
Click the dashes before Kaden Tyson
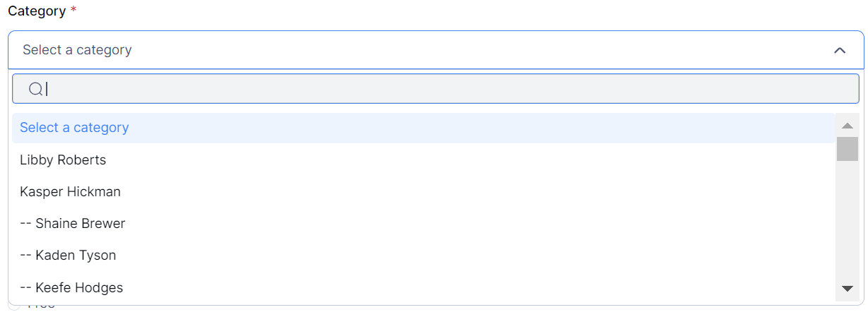(x=25, y=256)
